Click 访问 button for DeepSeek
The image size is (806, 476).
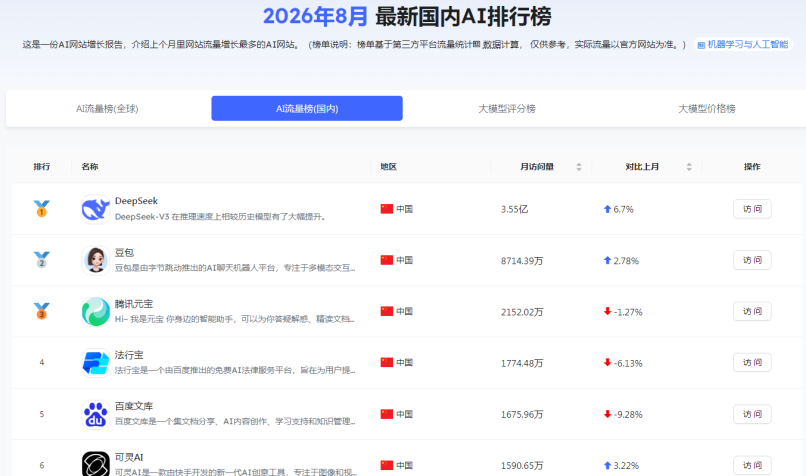(752, 209)
